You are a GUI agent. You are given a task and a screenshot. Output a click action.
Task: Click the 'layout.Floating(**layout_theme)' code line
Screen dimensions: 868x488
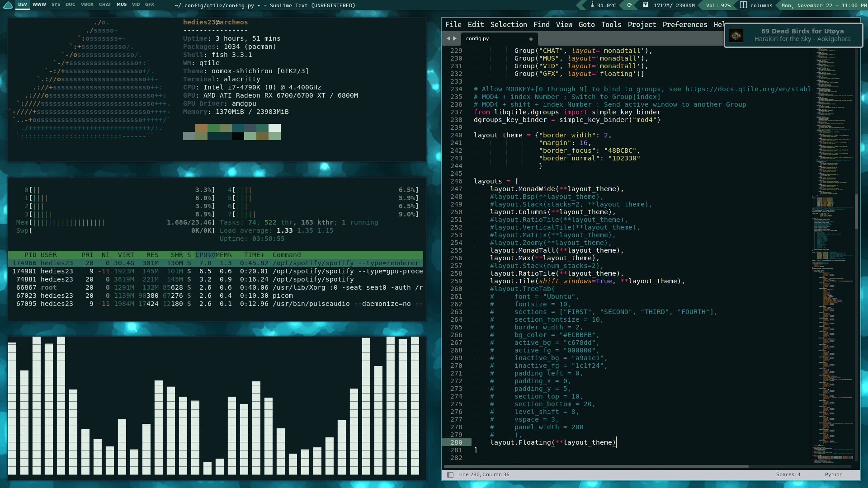click(553, 442)
